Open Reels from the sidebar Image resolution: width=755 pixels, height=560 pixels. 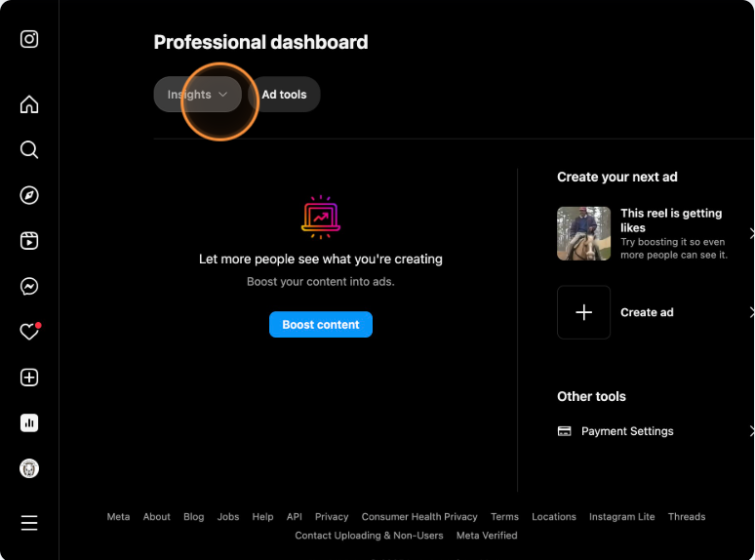coord(29,241)
